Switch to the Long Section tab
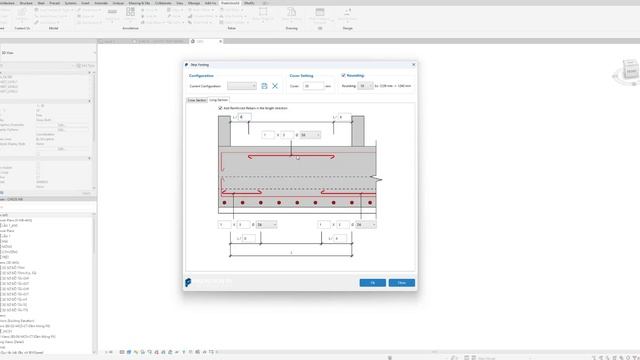The width and height of the screenshot is (640, 360). tap(218, 100)
